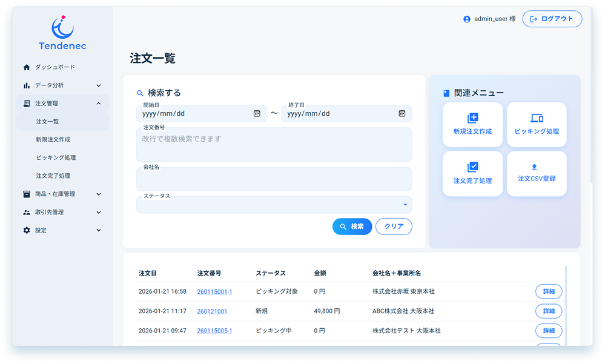The image size is (605, 364).
Task: Click the クリア button
Action: (394, 227)
